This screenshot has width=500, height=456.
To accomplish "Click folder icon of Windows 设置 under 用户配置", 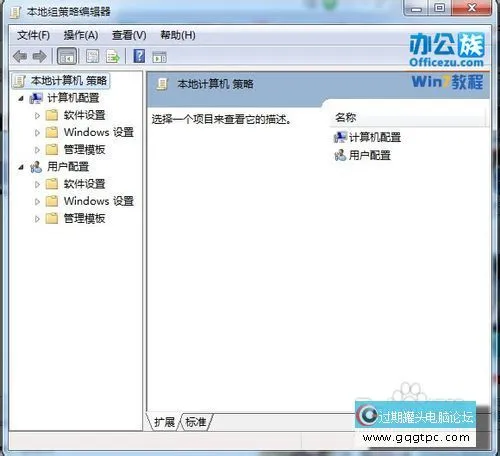I will (52, 201).
